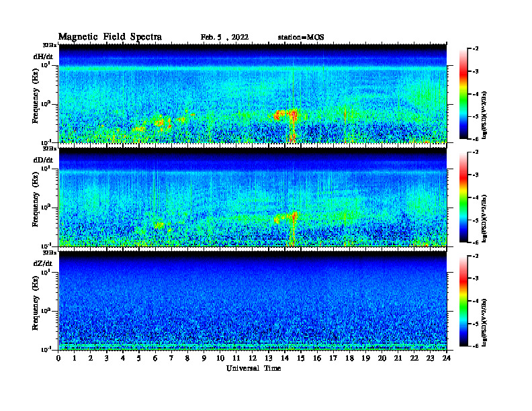532x411 pixels.
Task: Click the dH/dt panel label
Action: [43, 56]
